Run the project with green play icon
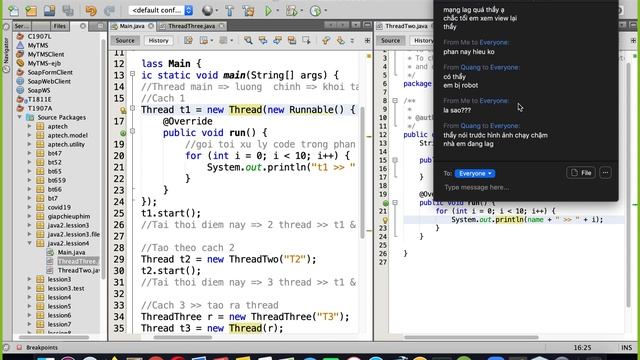The image size is (640, 360). [x=268, y=11]
